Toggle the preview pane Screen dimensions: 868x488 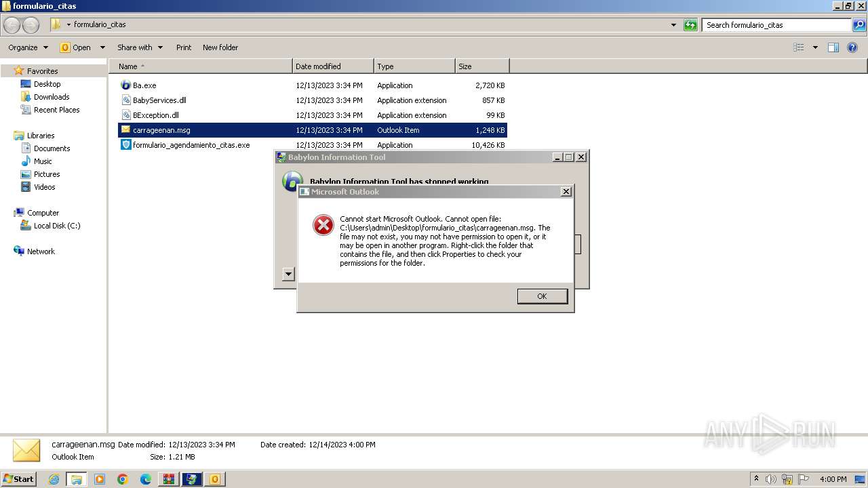(x=833, y=47)
